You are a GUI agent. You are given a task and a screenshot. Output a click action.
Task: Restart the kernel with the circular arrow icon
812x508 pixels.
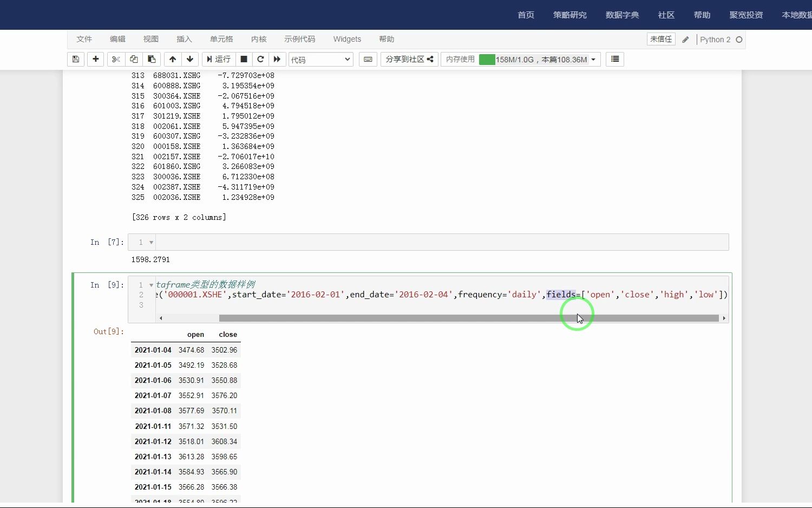tap(260, 59)
